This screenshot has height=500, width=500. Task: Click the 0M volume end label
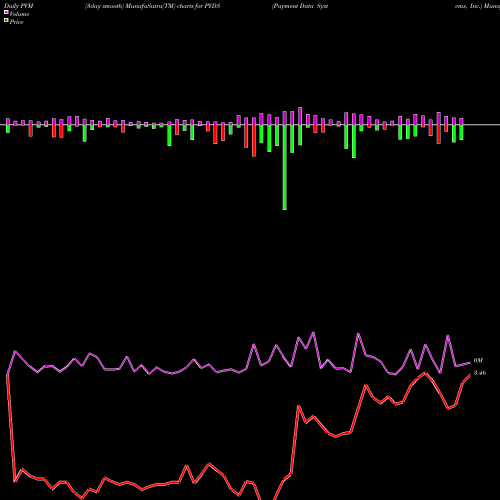pos(478,360)
